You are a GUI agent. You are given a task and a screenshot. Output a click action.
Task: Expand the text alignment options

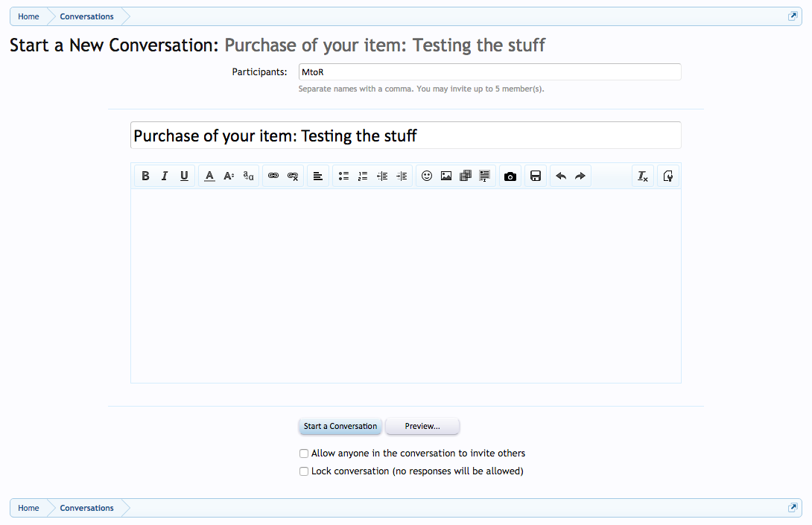tap(318, 176)
